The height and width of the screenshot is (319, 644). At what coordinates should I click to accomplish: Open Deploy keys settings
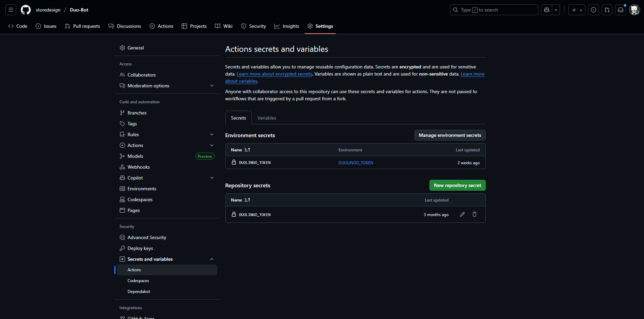coord(167,248)
